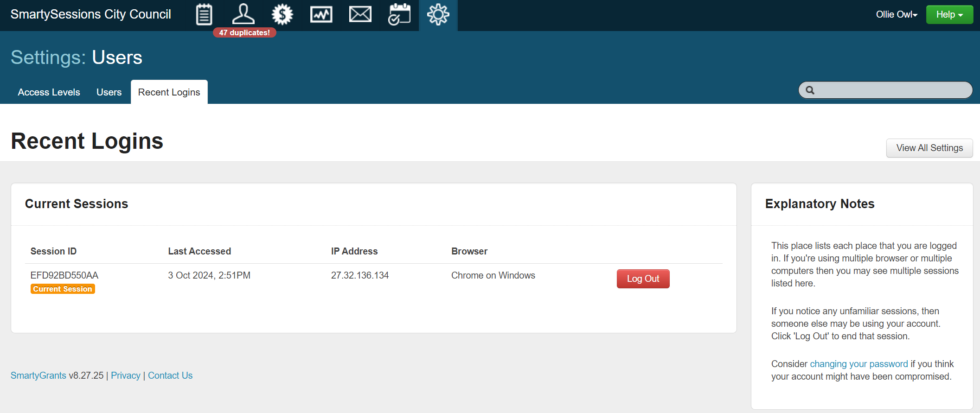Open the calendar tasks icon

click(x=399, y=14)
